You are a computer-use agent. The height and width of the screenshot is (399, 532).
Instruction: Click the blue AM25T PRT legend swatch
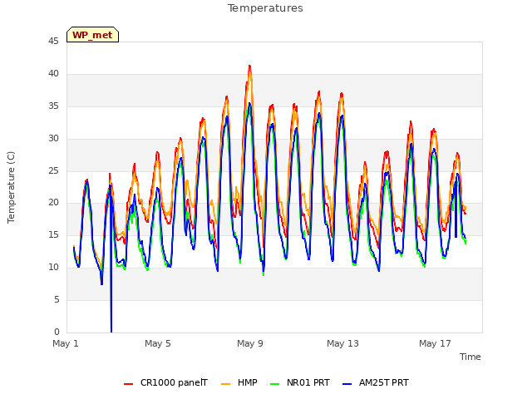[347, 384]
